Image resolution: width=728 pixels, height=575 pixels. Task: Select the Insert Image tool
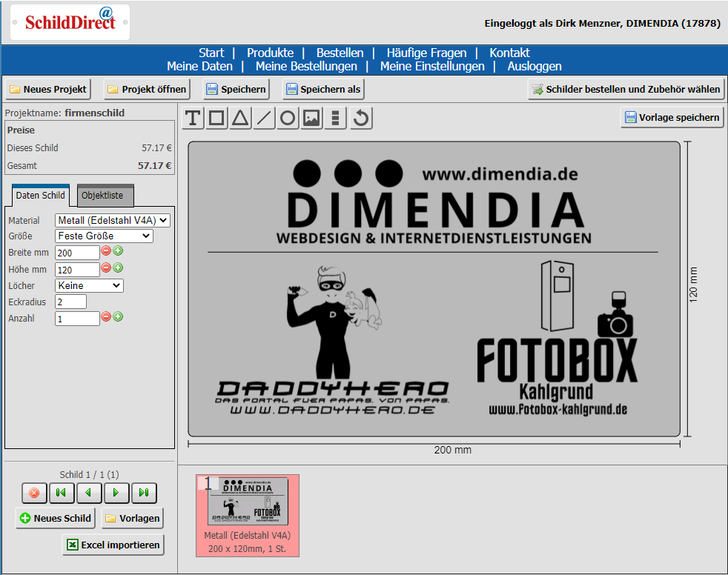[311, 118]
